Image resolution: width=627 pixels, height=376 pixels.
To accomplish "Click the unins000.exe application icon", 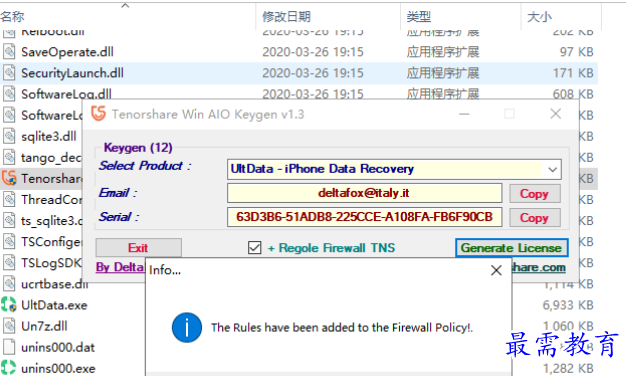I will tap(9, 368).
